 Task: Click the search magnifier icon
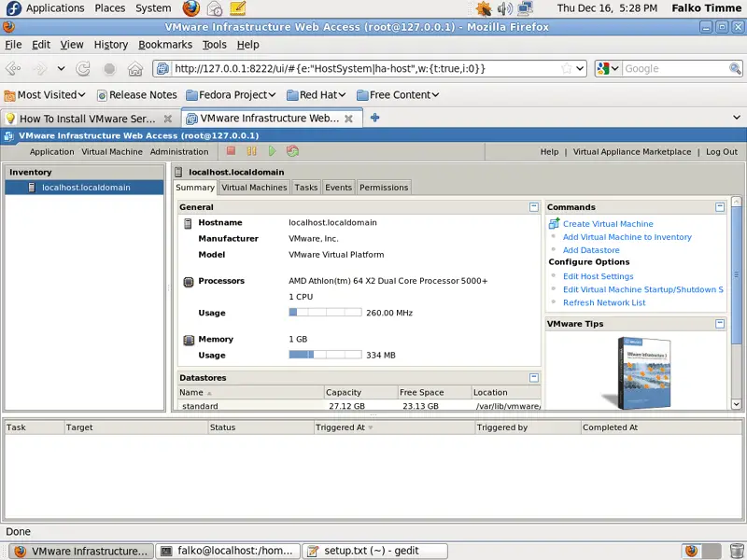coord(735,68)
